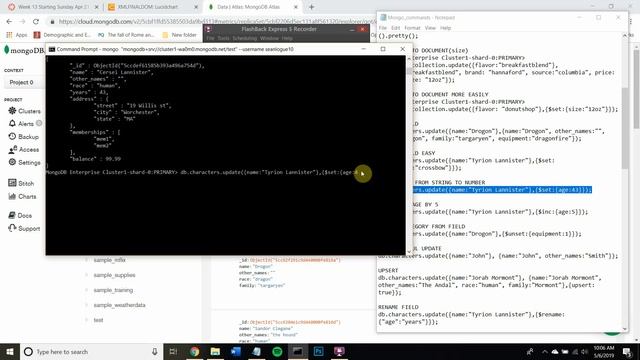Image resolution: width=640 pixels, height=360 pixels.
Task: Click the taskbar clock showing 10:06 AM
Action: [604, 351]
